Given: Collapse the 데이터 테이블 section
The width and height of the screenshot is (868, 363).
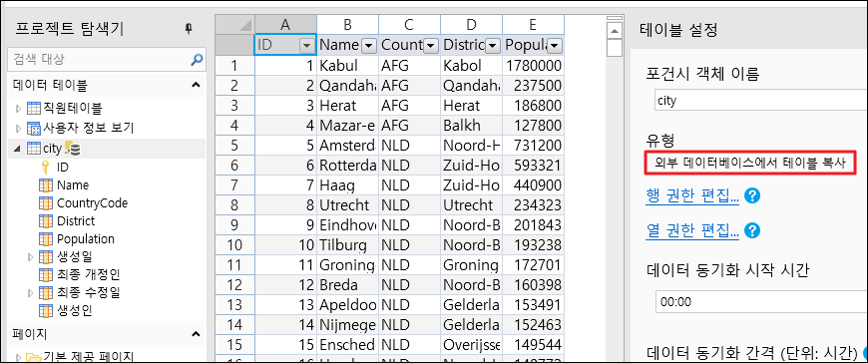Looking at the screenshot, I should click(196, 85).
